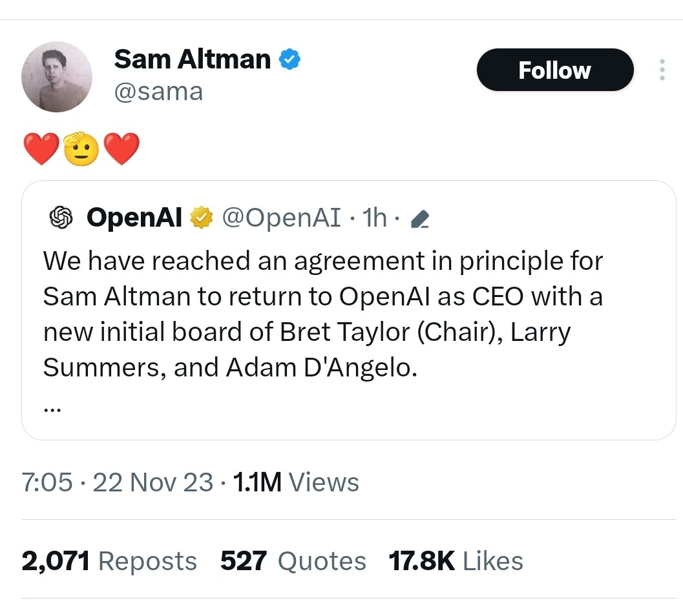Click the edited pencil icon in quoted post

pyautogui.click(x=420, y=218)
